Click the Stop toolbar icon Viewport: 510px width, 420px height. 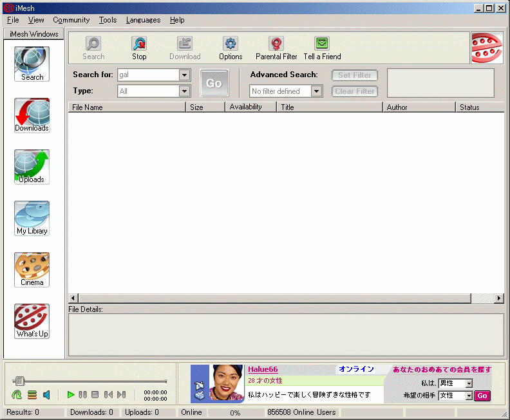click(139, 48)
